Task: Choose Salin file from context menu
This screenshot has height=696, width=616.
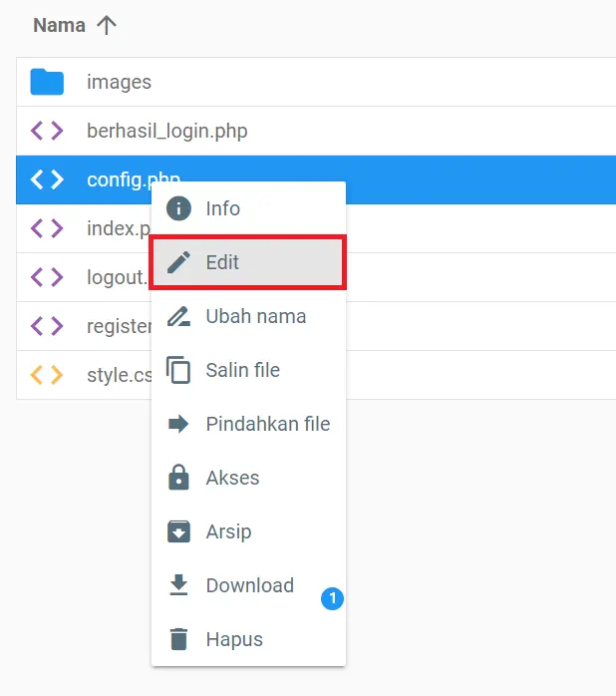Action: point(242,370)
